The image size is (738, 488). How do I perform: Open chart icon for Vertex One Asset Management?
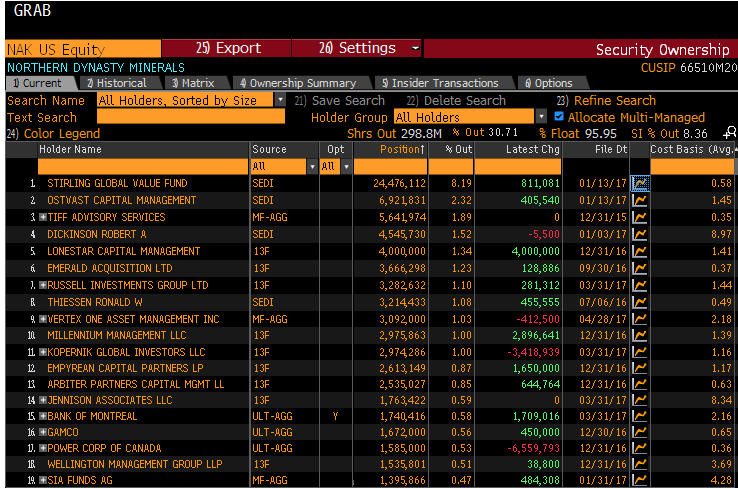click(x=640, y=319)
